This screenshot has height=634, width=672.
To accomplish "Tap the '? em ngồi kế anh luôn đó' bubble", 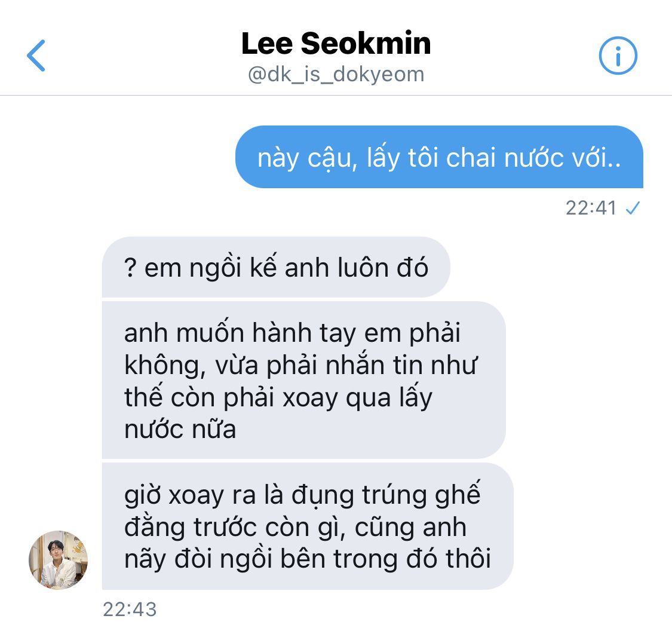I will 276,267.
